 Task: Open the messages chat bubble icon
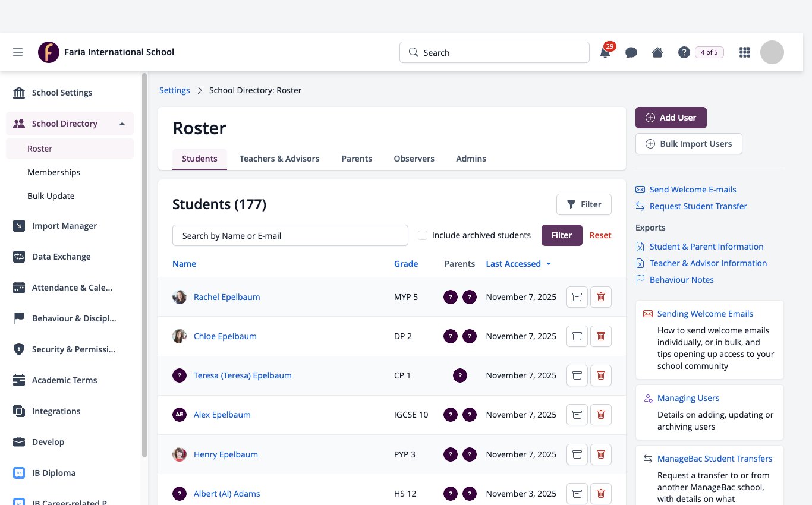coord(631,52)
